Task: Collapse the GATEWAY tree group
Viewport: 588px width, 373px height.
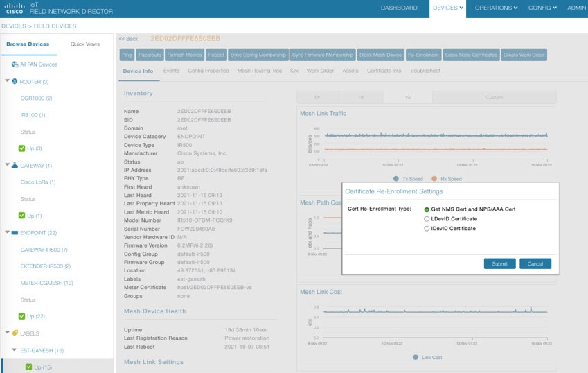Action: point(7,164)
